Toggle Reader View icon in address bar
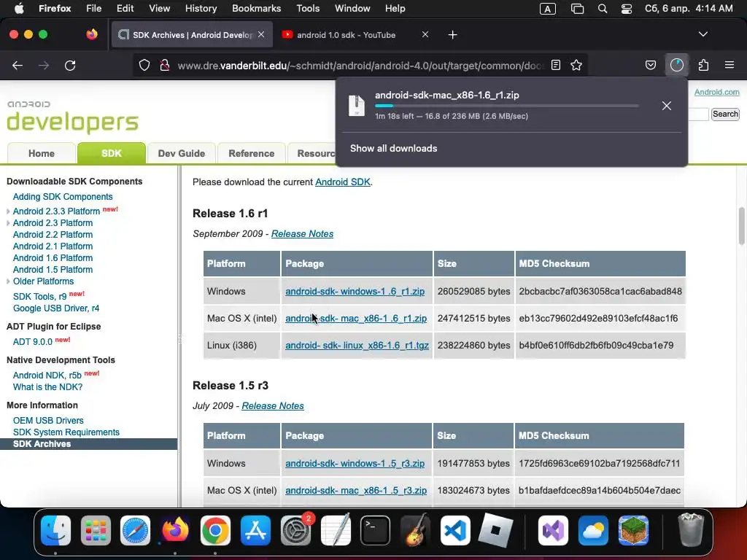The width and height of the screenshot is (747, 560). tap(555, 65)
